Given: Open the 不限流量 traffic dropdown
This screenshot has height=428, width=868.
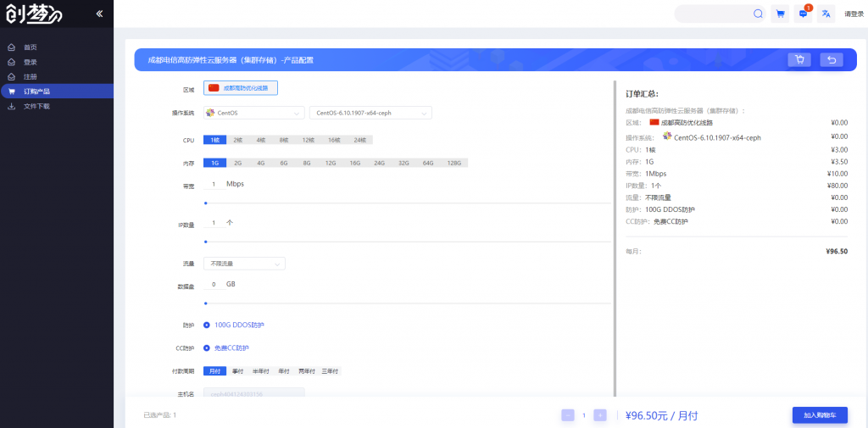Looking at the screenshot, I should click(x=244, y=264).
